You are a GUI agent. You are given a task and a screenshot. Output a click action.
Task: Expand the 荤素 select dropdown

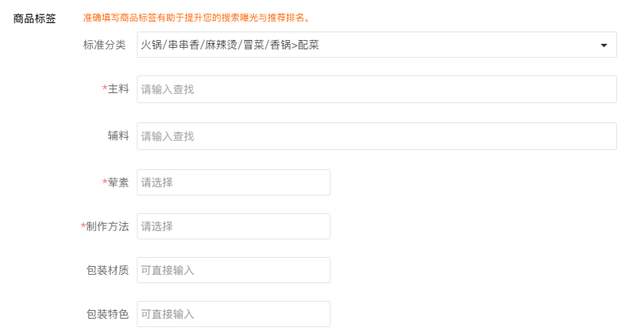point(234,182)
